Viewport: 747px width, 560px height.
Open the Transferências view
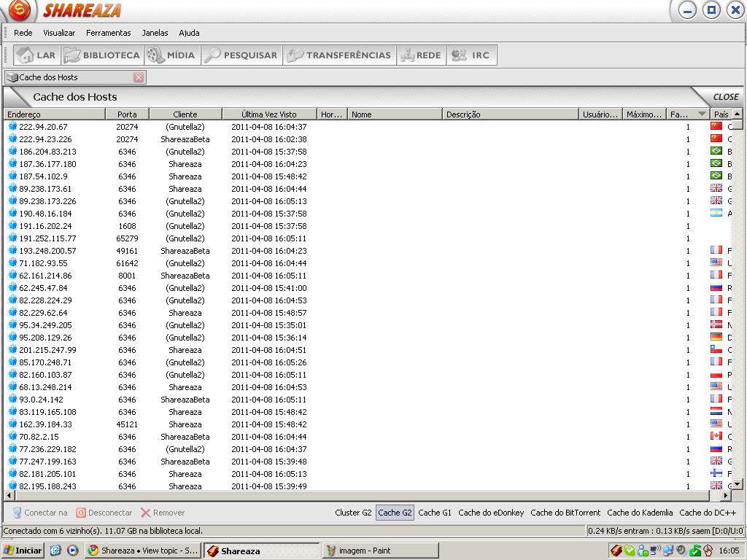tap(340, 55)
